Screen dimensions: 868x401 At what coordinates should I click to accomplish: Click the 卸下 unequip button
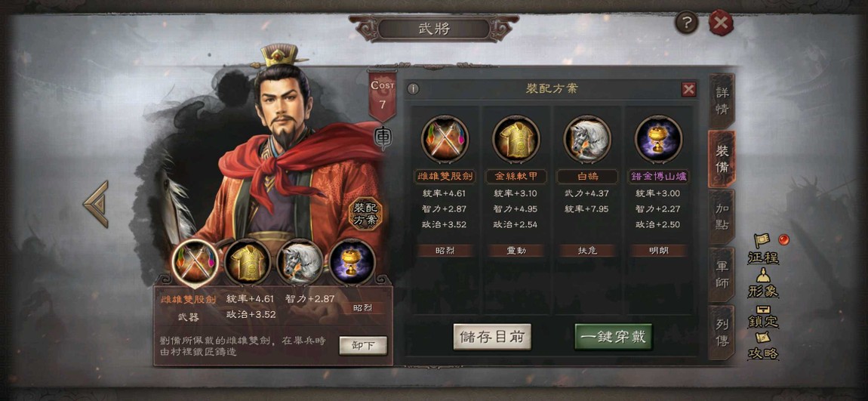point(363,346)
